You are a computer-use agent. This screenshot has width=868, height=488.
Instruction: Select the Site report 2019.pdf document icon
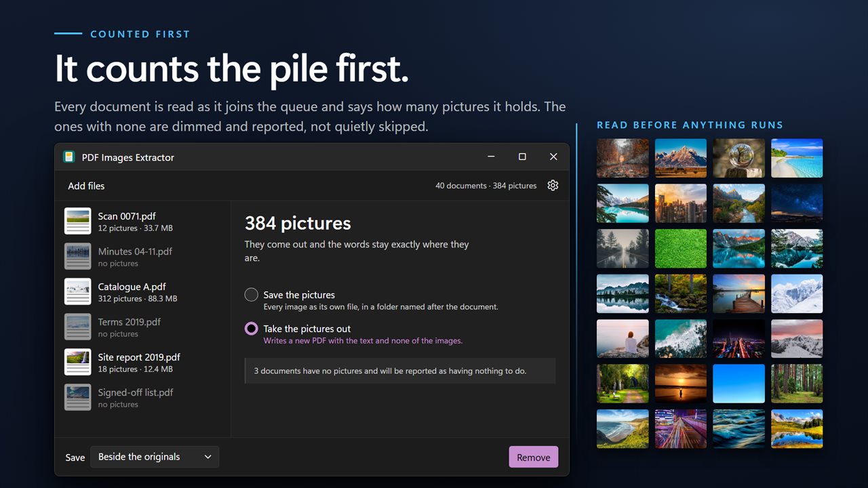[78, 362]
